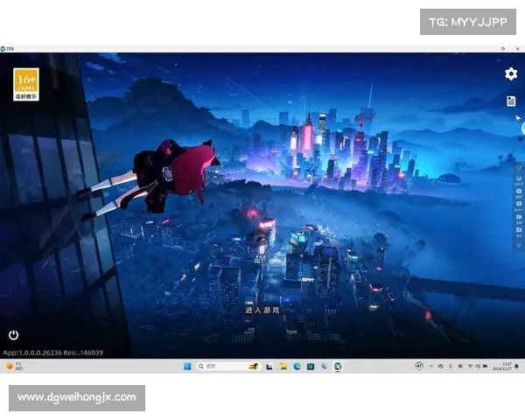Click 进入游戏 to enter the game
The width and height of the screenshot is (525, 420).
click(x=262, y=311)
